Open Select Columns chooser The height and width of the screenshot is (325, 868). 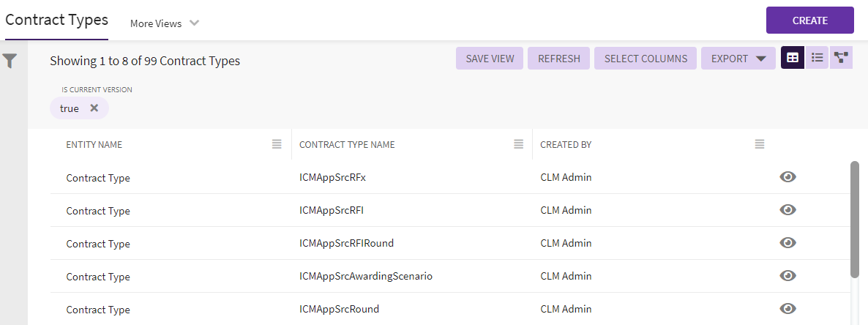pyautogui.click(x=646, y=59)
